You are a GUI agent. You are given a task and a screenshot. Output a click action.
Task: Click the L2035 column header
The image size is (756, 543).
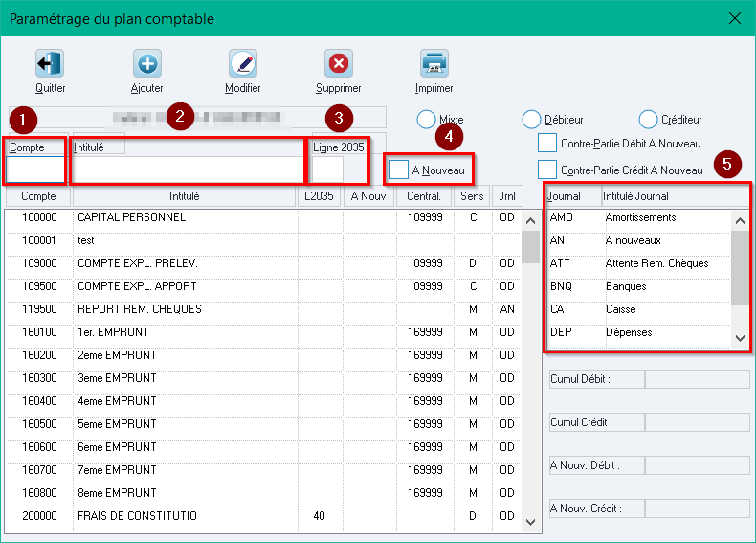[x=320, y=196]
